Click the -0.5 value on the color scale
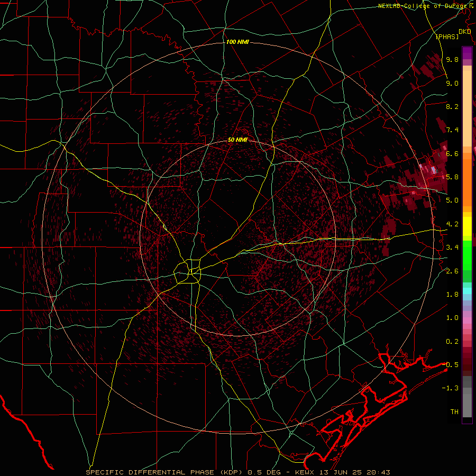The image size is (476, 476). pyautogui.click(x=450, y=364)
